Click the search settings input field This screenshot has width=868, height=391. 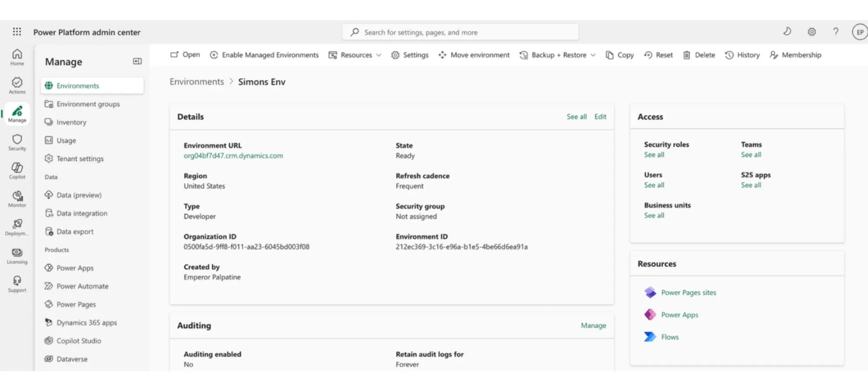[x=460, y=32]
